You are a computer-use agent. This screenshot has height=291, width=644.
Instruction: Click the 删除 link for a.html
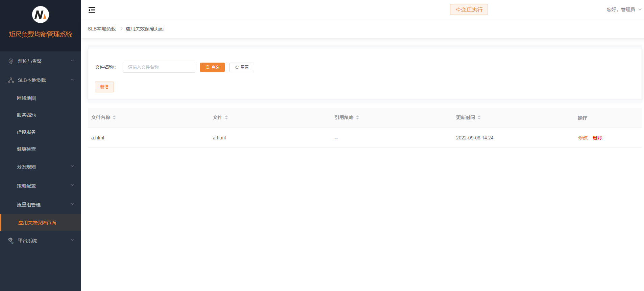tap(597, 138)
